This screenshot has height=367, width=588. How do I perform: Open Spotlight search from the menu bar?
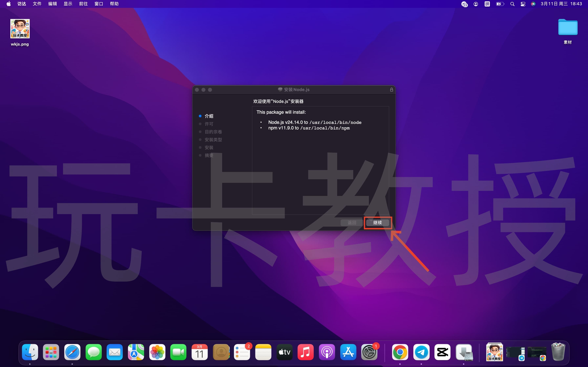coord(512,4)
